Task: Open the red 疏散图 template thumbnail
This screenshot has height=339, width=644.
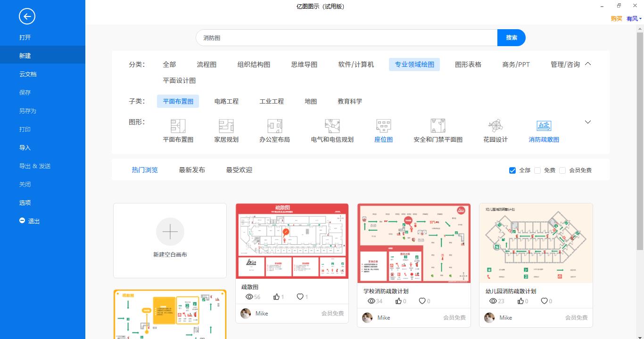Action: [x=292, y=241]
